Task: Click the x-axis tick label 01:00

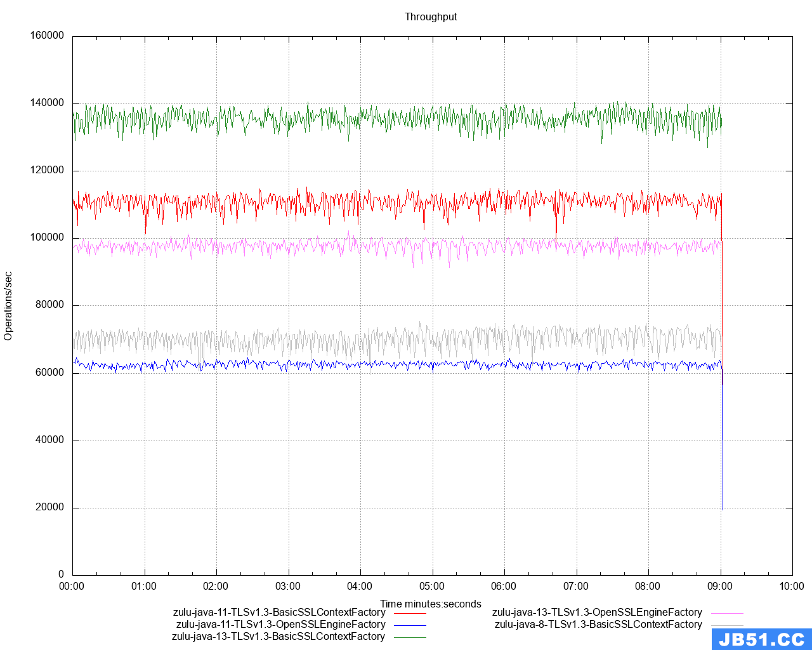Action: pos(144,587)
